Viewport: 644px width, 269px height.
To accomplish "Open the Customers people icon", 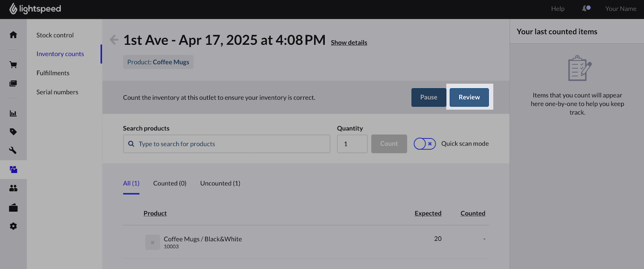I will click(x=13, y=188).
